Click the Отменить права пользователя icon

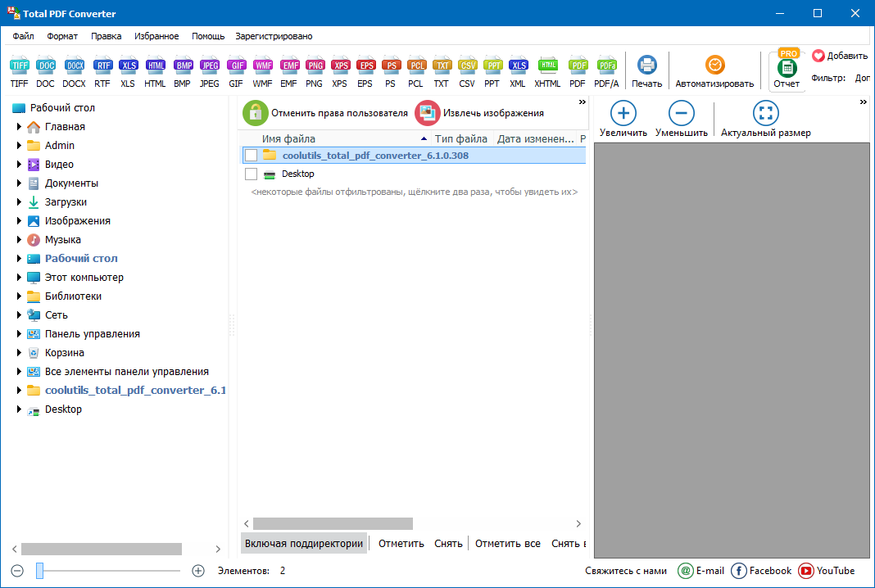click(x=254, y=112)
